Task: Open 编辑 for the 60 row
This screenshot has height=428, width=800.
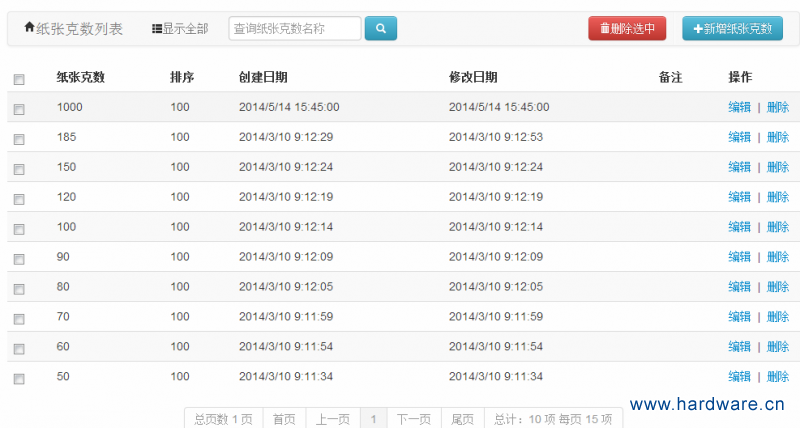Action: [739, 347]
